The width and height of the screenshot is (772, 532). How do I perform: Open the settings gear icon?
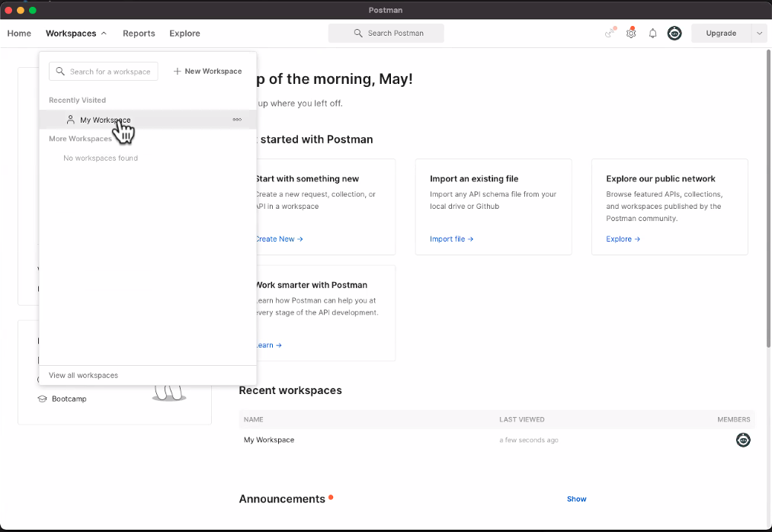(631, 33)
